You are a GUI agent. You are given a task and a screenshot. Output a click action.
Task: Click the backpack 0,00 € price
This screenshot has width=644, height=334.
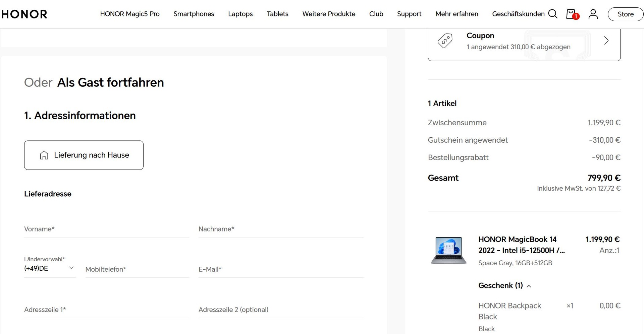610,306
